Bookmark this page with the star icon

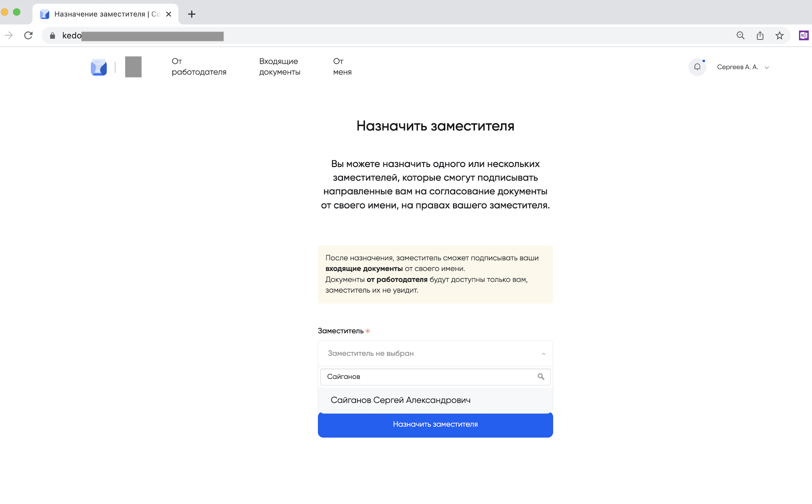click(x=779, y=35)
